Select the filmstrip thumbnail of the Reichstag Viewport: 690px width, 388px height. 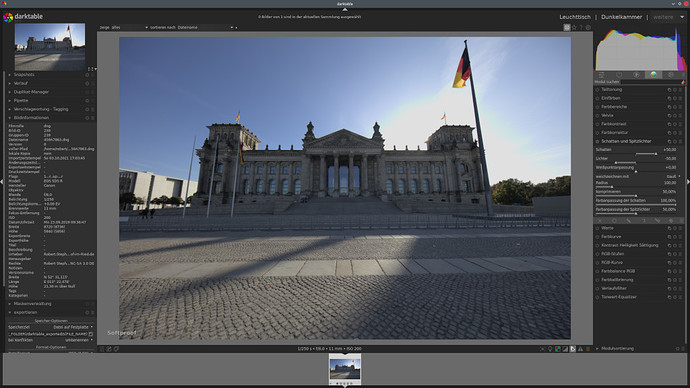tap(345, 369)
